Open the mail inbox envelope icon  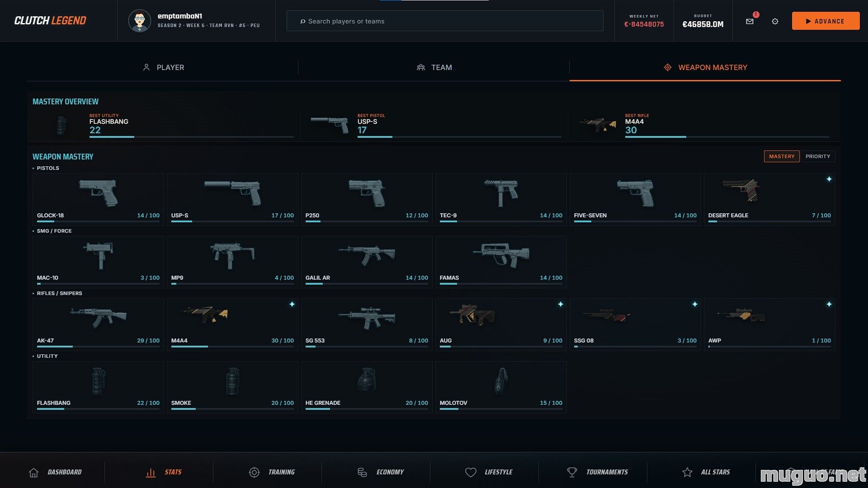point(750,21)
